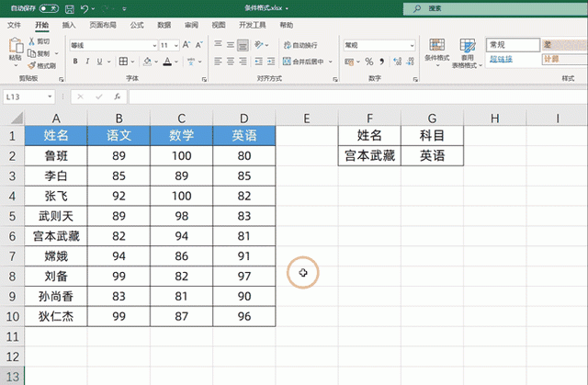The image size is (588, 385).
Task: Click the Decrease Decimal icon
Action: click(411, 62)
